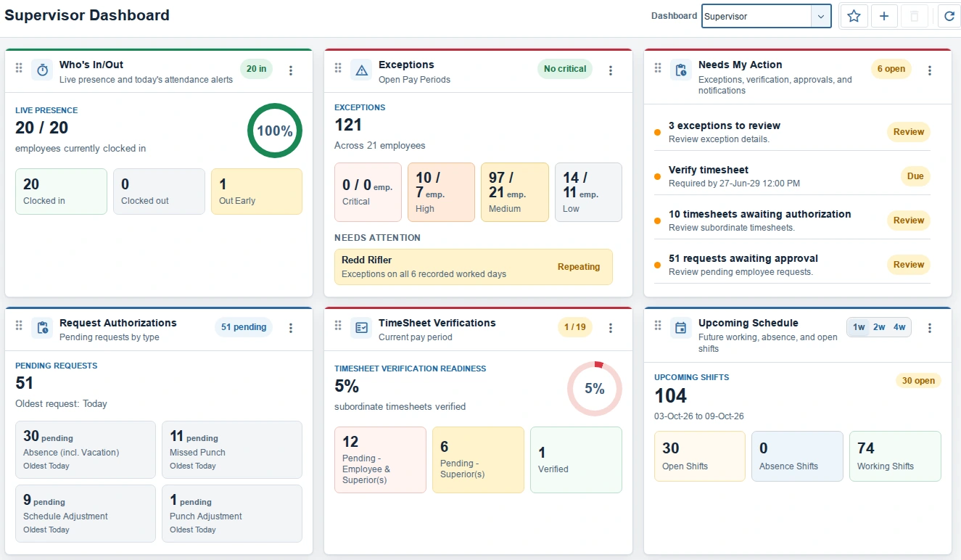Grab the TimeSheet Verifications drag handle
Viewport: 961px width, 560px height.
coord(338,326)
